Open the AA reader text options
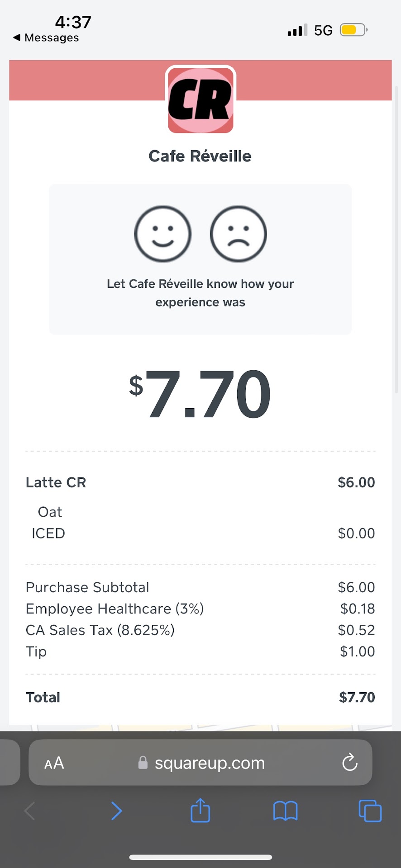Image resolution: width=401 pixels, height=868 pixels. [54, 763]
